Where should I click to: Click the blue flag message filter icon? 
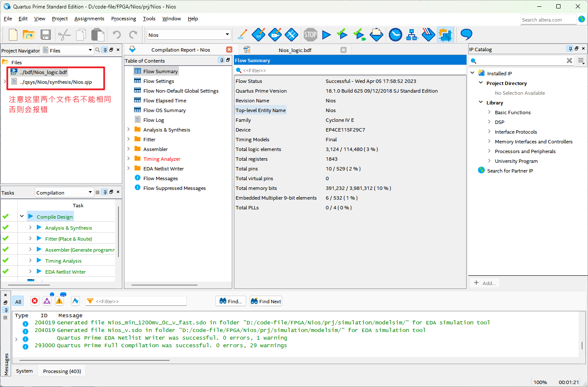[75, 301]
